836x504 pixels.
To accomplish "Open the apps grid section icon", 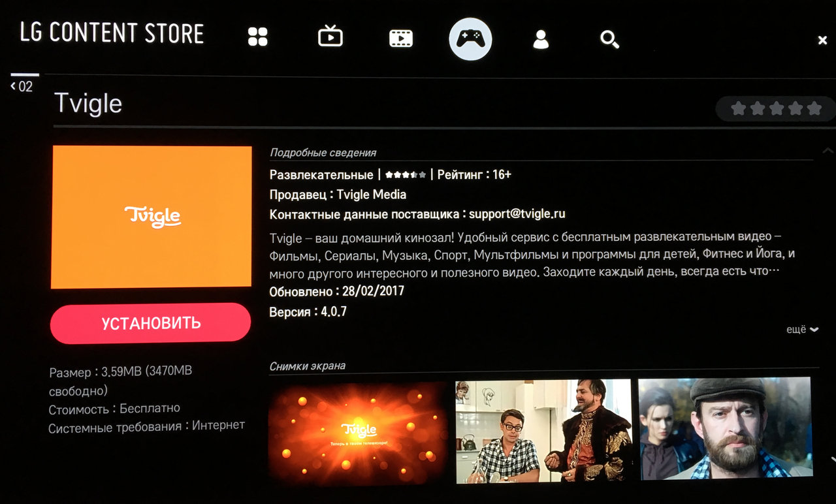I will point(258,37).
